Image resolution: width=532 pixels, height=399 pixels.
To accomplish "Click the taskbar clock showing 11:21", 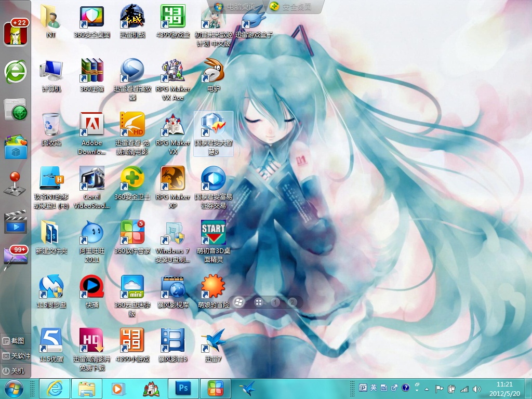I will click(x=504, y=389).
